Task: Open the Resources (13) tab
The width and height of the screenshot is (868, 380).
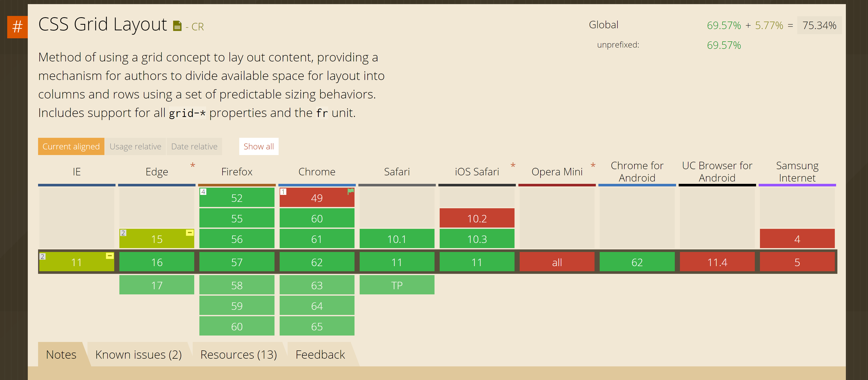Action: pyautogui.click(x=238, y=354)
